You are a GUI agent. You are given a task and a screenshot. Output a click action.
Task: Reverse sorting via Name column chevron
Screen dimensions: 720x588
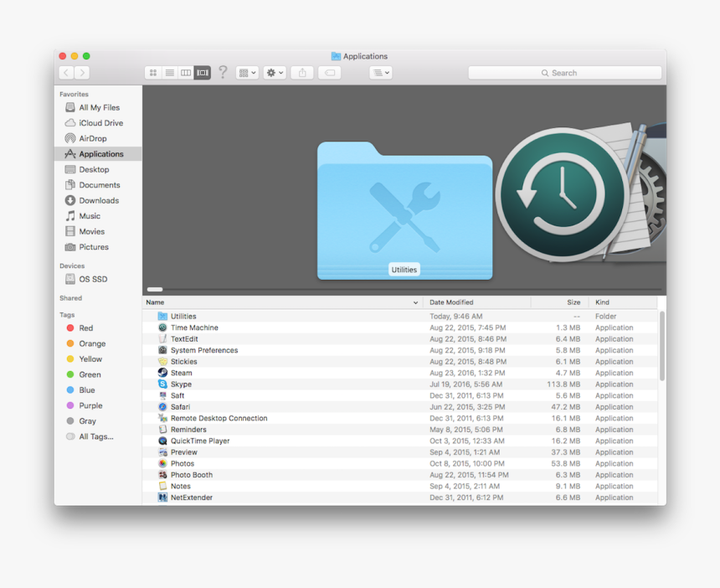pos(415,302)
